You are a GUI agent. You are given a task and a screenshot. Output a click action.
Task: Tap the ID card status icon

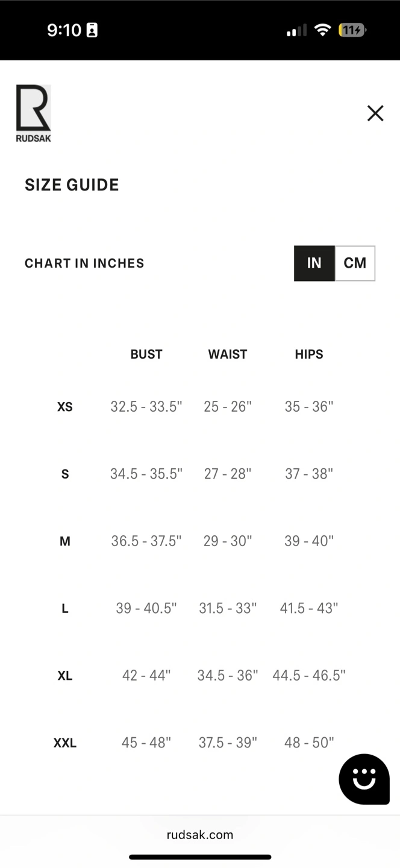coord(92,30)
